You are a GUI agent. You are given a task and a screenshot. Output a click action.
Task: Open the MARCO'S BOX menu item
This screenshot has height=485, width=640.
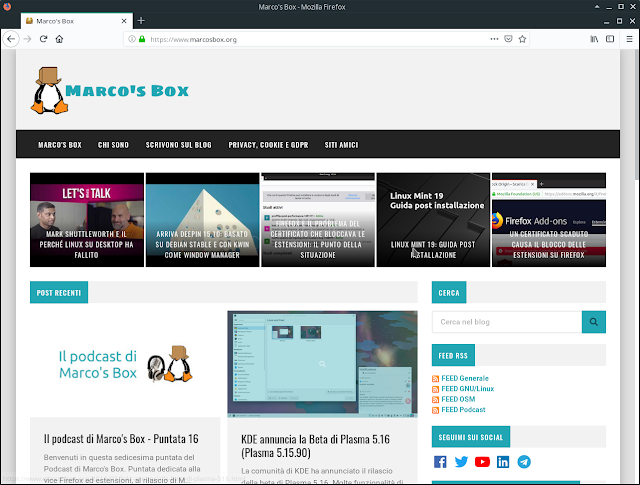60,145
